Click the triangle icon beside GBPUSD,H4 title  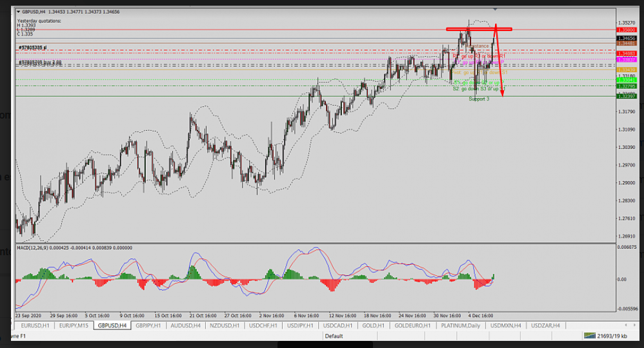[17, 12]
